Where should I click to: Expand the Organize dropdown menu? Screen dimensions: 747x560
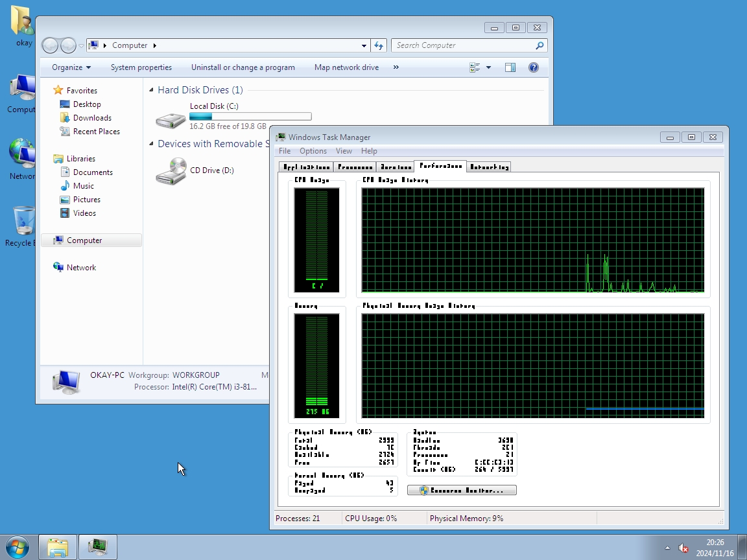coord(71,67)
